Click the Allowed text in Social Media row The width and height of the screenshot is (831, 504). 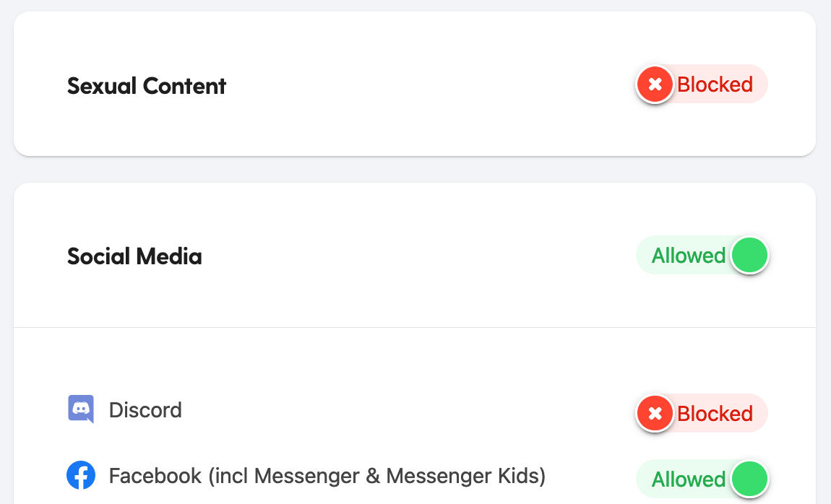(689, 256)
